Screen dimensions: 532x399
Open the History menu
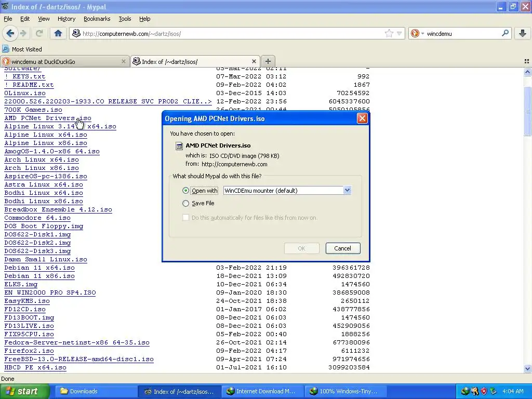[x=66, y=19]
